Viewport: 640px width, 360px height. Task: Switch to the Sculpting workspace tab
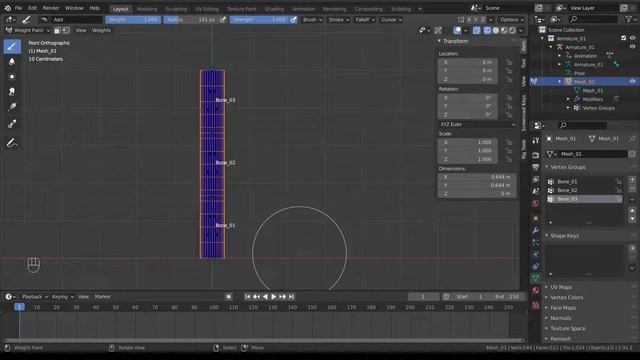pyautogui.click(x=176, y=9)
